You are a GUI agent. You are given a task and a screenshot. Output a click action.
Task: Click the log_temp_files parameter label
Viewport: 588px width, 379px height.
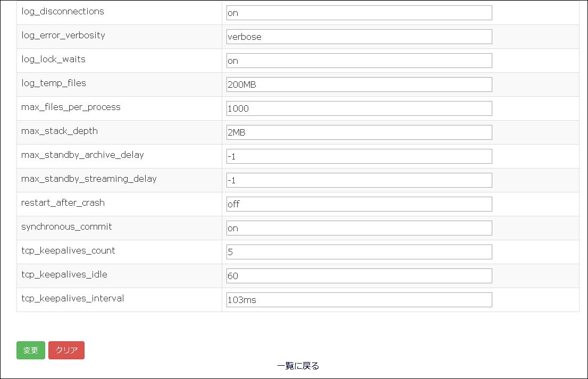(x=54, y=83)
